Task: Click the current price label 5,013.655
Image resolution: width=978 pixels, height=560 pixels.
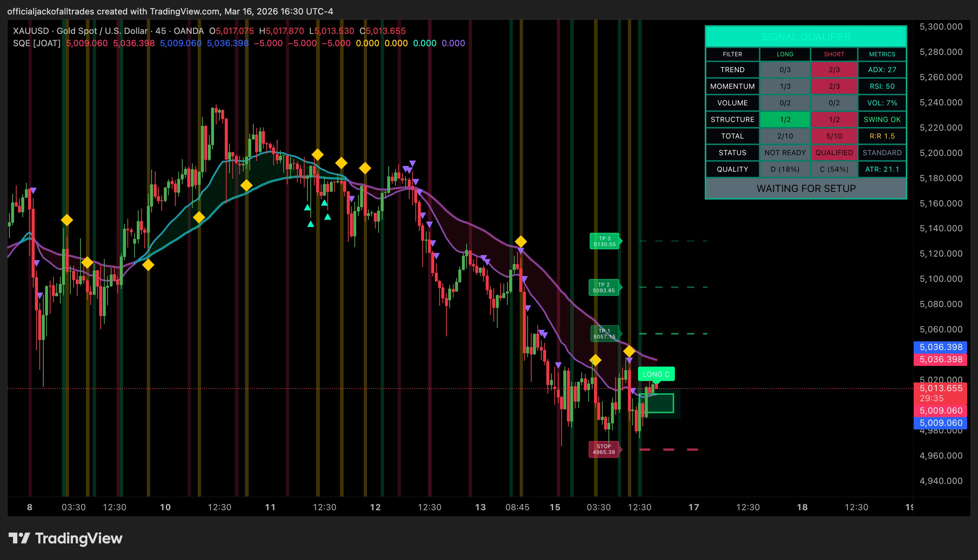Action: click(x=941, y=388)
